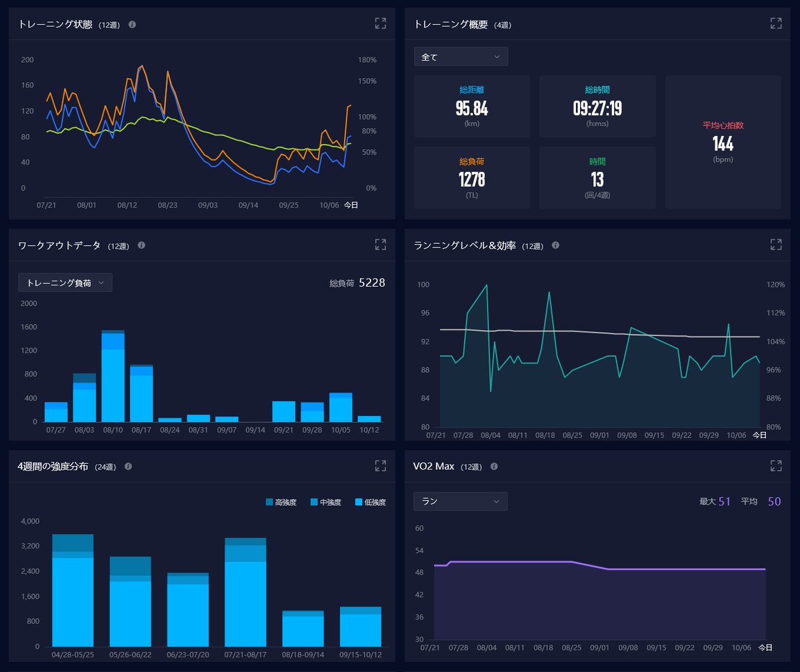
Task: Select the 総負荷 1278 TL card
Action: 472,178
